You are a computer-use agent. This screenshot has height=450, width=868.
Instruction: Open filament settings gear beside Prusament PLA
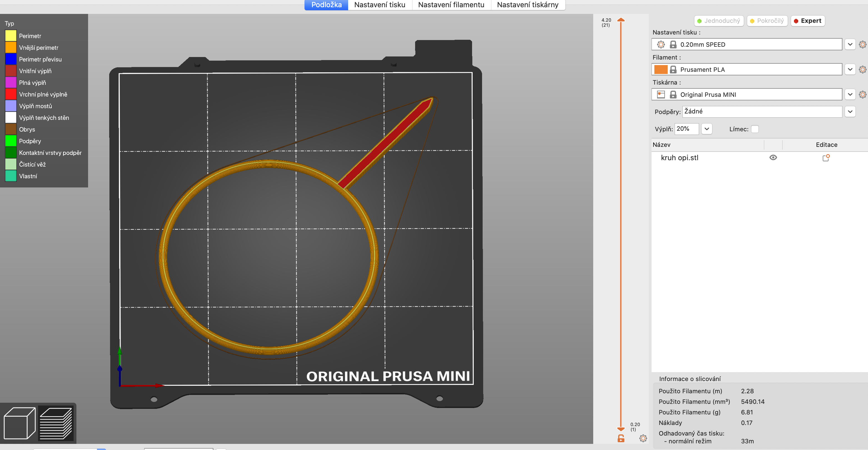point(862,70)
